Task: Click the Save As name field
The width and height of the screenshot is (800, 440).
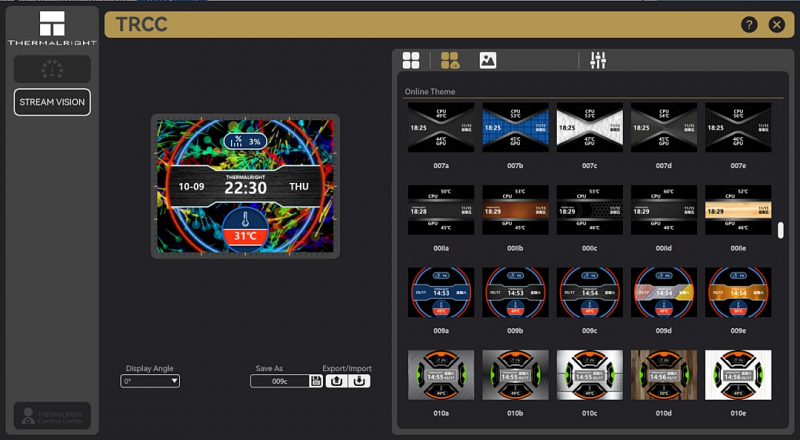Action: pos(280,381)
